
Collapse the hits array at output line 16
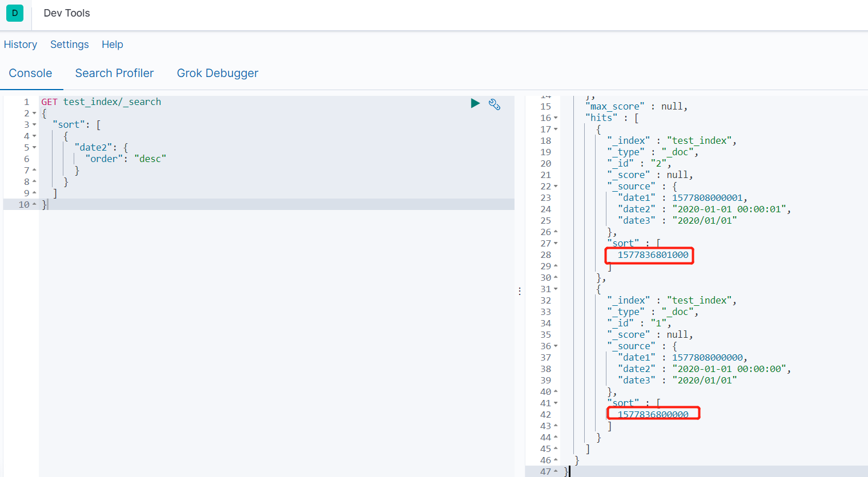[556, 118]
